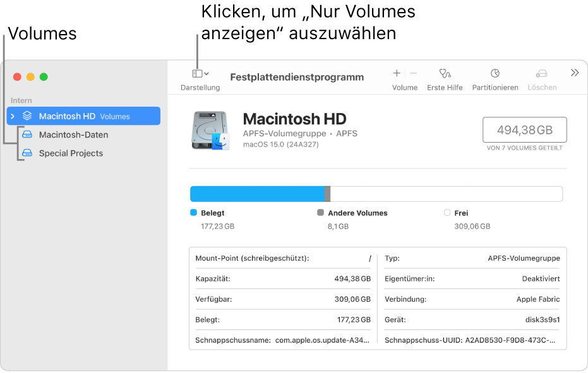Viewport: 588px width, 373px height.
Task: Click the Macintosh-Daten drive icon
Action: click(27, 134)
